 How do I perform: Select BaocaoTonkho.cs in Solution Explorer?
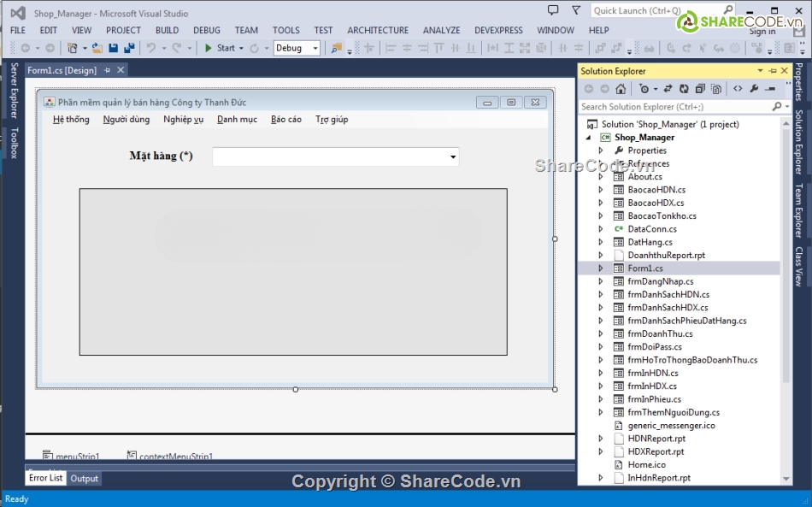(x=662, y=216)
